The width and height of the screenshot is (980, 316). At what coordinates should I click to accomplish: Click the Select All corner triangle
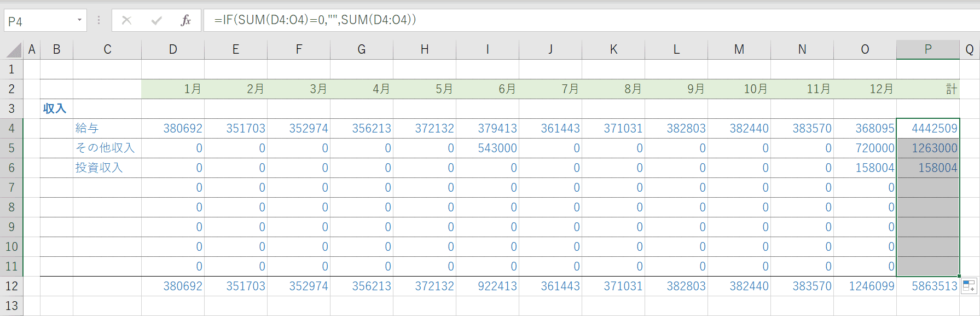(14, 50)
